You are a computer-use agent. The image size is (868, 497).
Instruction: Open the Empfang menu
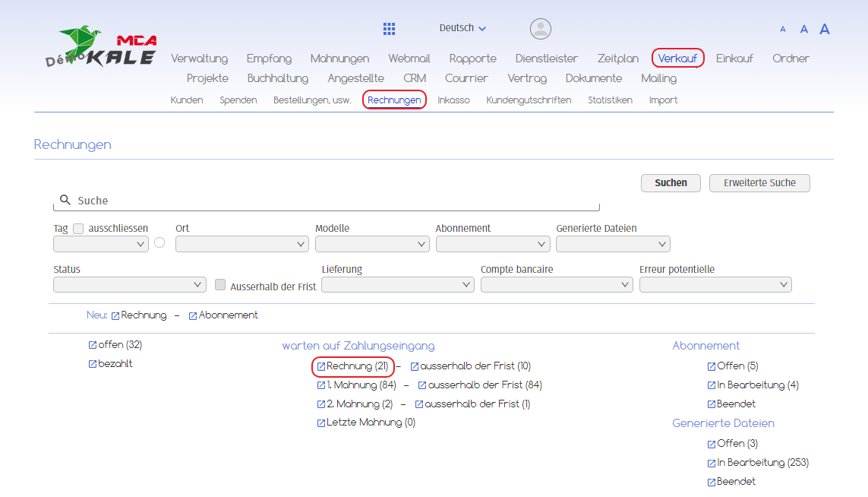coord(269,59)
